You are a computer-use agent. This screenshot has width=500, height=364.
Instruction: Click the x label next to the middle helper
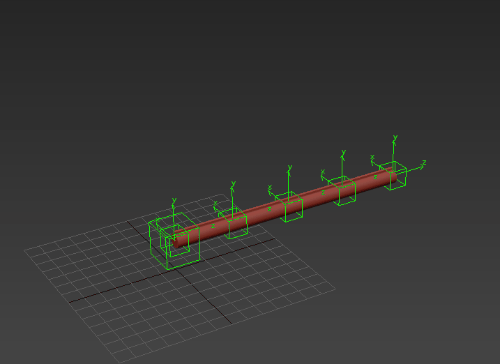270,189
